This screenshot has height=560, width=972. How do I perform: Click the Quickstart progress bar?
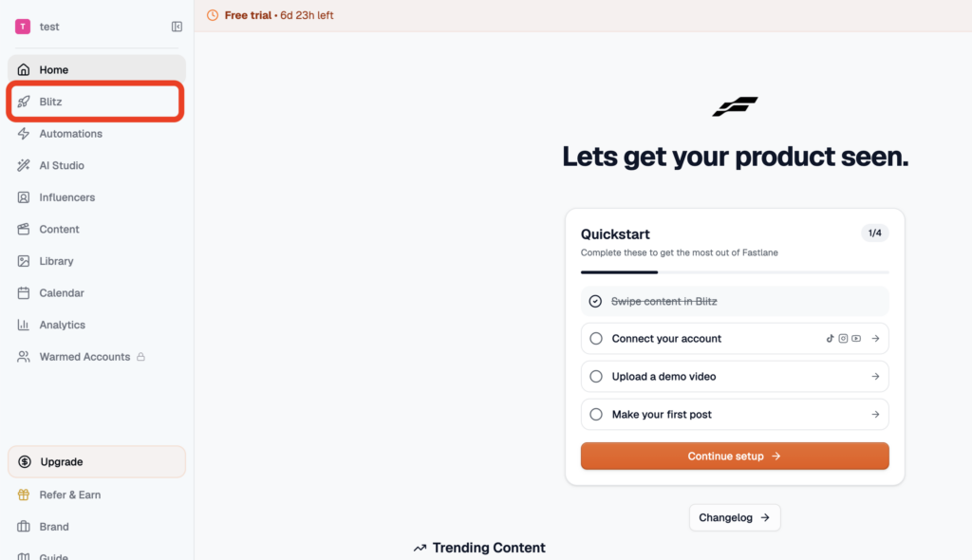735,272
